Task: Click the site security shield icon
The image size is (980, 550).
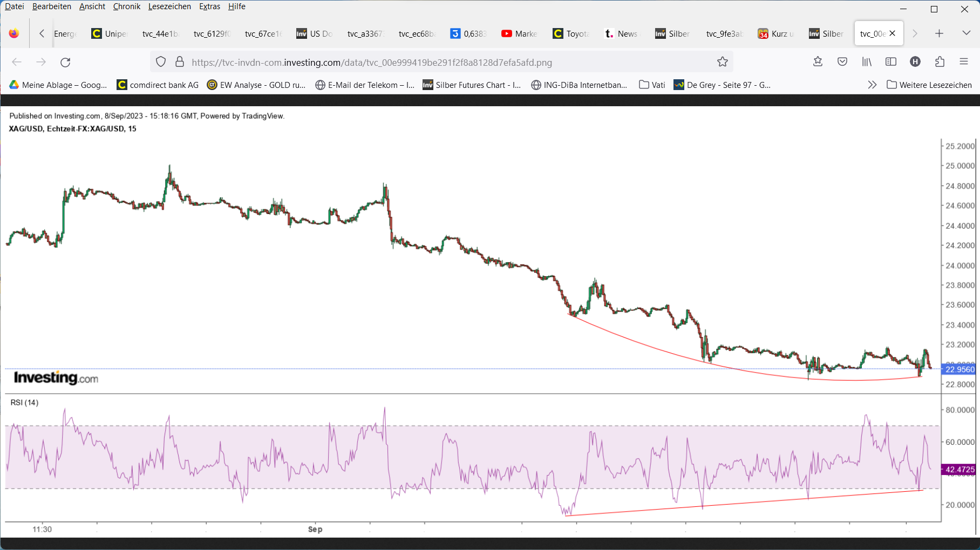Action: [x=161, y=62]
